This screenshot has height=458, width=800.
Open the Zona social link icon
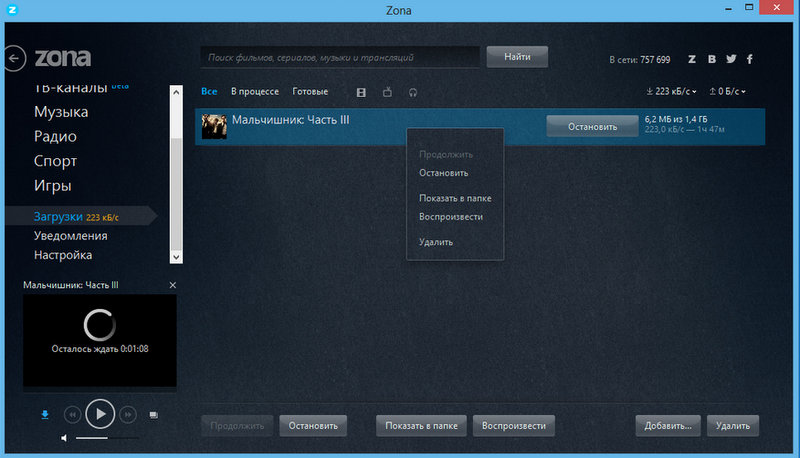click(692, 59)
